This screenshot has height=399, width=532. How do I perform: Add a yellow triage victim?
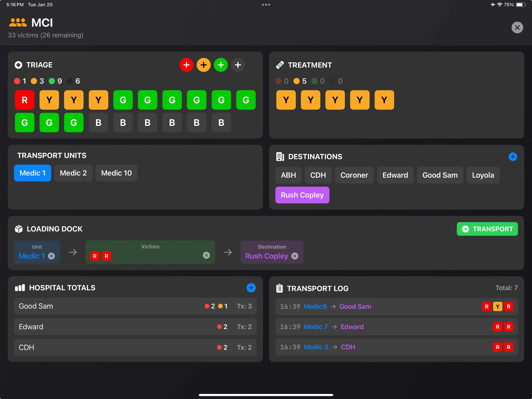[x=203, y=65]
